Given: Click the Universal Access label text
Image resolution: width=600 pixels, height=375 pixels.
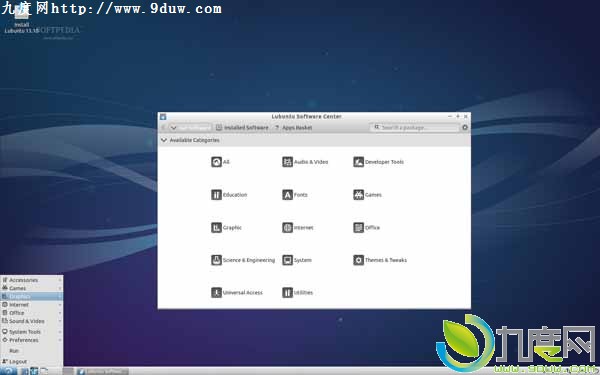Looking at the screenshot, I should coord(243,293).
